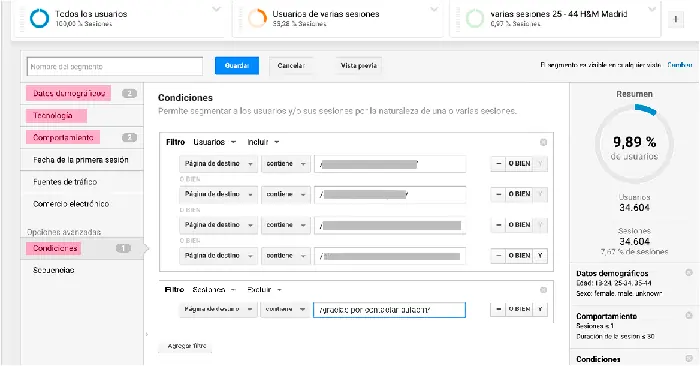The width and height of the screenshot is (700, 366).
Task: Select the Usuarios de varias sesiones orange circle icon
Action: point(257,18)
